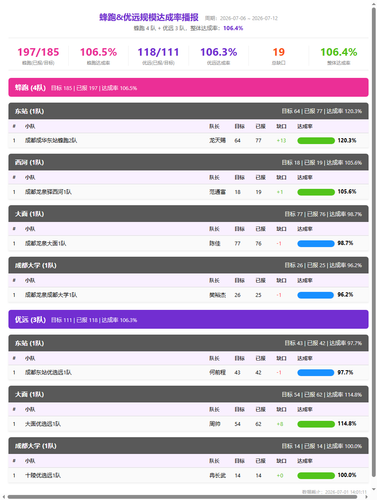Click the progress bar showing 114.8%

pyautogui.click(x=316, y=424)
